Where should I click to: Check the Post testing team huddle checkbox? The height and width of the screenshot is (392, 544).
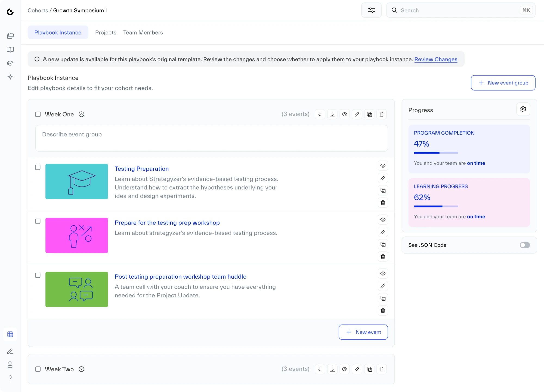(38, 275)
